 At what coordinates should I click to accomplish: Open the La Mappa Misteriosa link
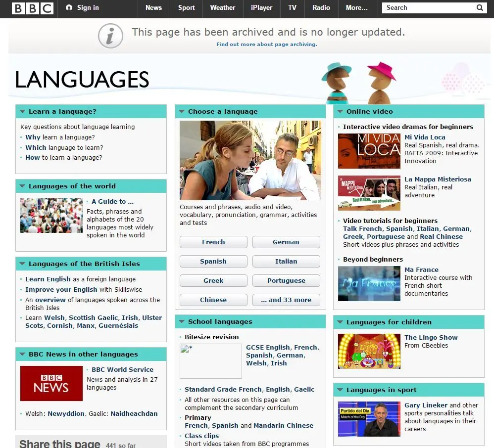[x=438, y=179]
